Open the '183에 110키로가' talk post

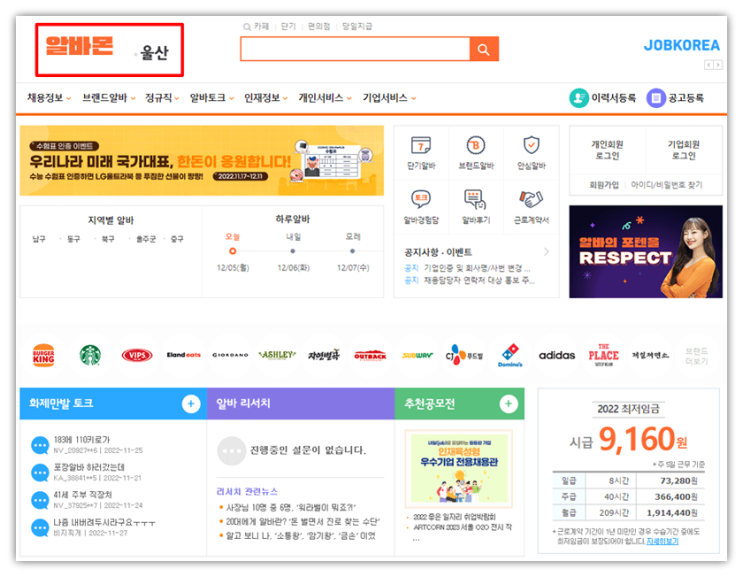(82, 440)
